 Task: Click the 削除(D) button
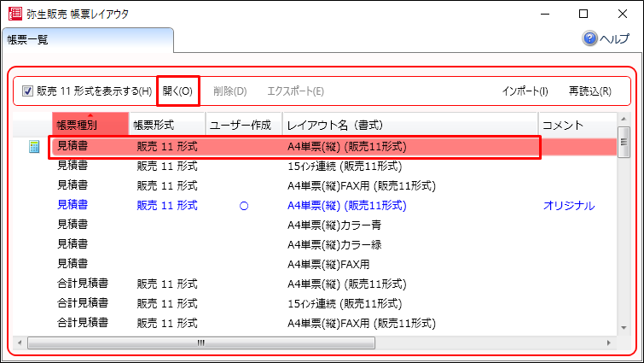(x=230, y=91)
